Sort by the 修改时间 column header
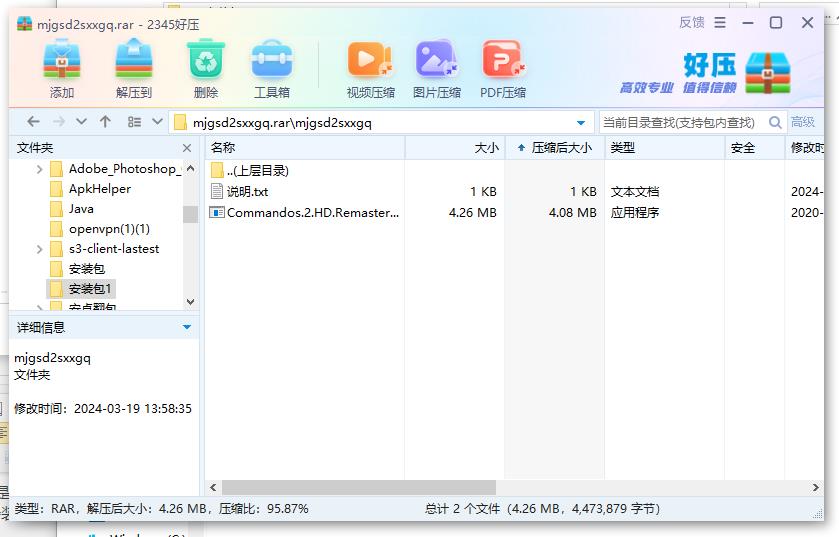The width and height of the screenshot is (839, 537). [x=805, y=148]
